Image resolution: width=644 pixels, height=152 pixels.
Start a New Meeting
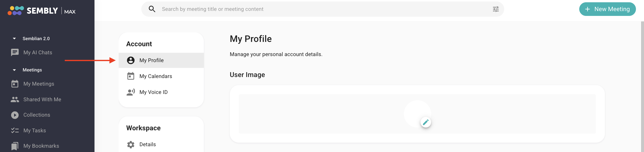pos(607,9)
